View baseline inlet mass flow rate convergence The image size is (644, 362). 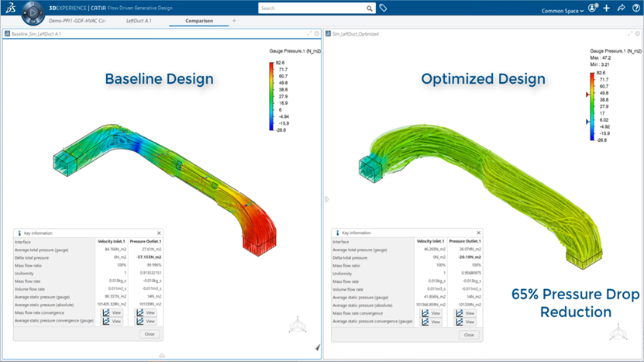(112, 312)
